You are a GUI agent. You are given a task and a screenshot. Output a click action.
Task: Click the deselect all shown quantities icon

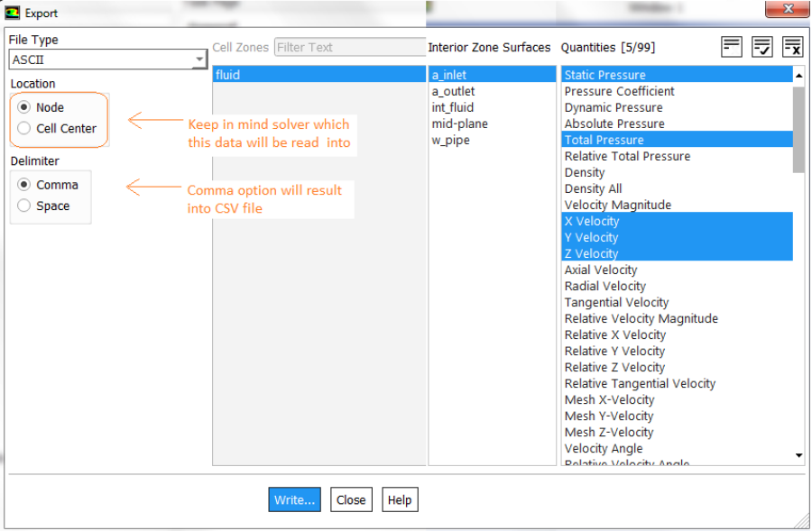pyautogui.click(x=792, y=47)
